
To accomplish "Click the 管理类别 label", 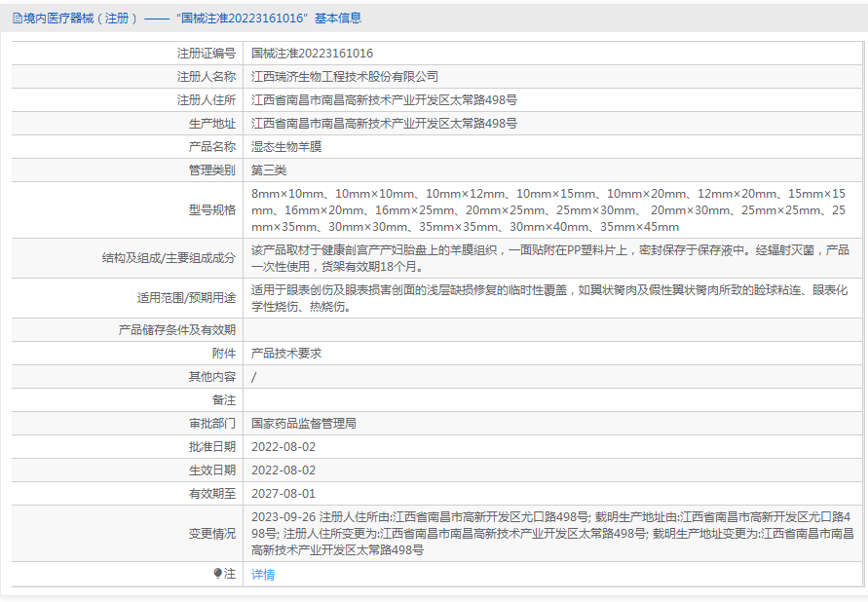I will tap(212, 169).
